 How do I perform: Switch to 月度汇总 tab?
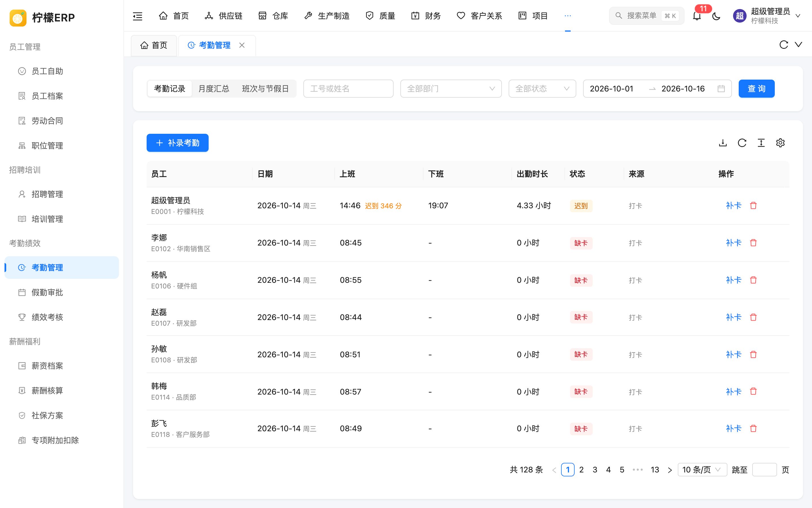pyautogui.click(x=214, y=89)
